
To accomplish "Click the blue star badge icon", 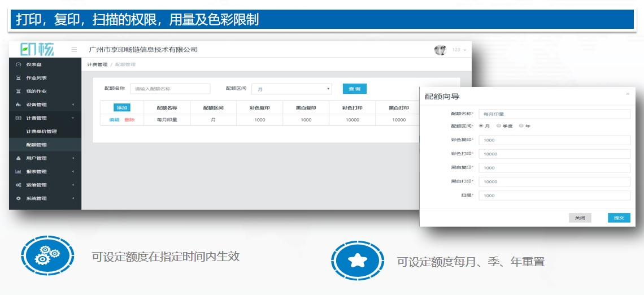I will coord(358,261).
